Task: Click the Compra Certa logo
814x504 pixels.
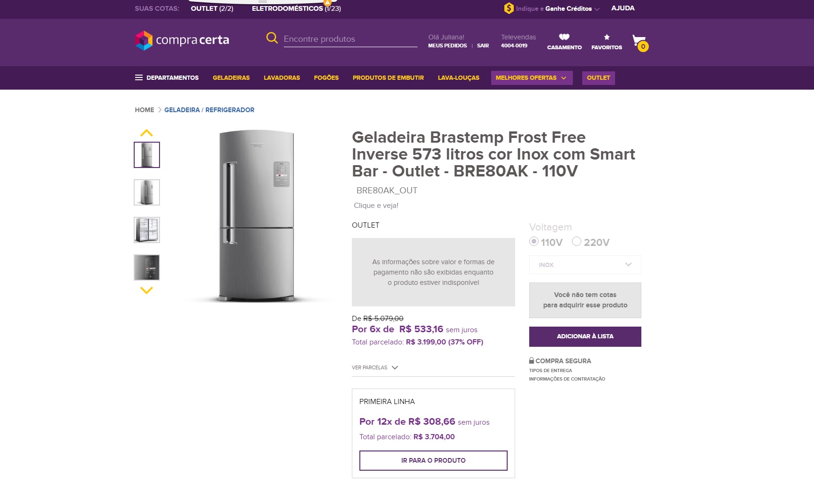Action: point(182,40)
